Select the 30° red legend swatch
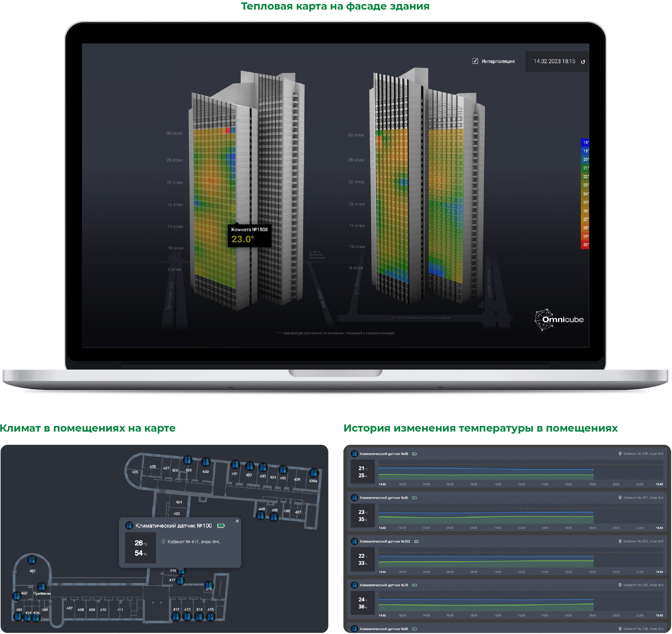 585,244
